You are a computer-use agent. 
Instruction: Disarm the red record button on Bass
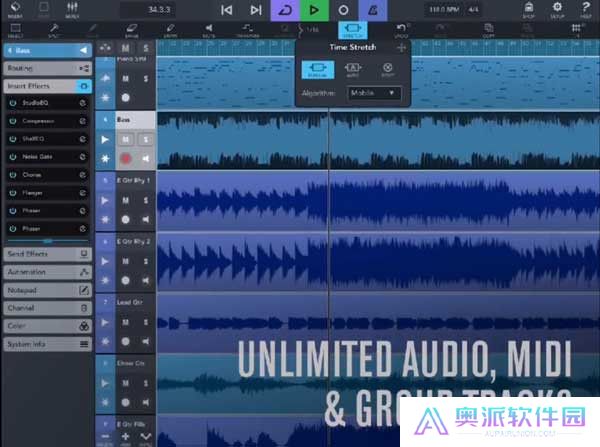(126, 158)
